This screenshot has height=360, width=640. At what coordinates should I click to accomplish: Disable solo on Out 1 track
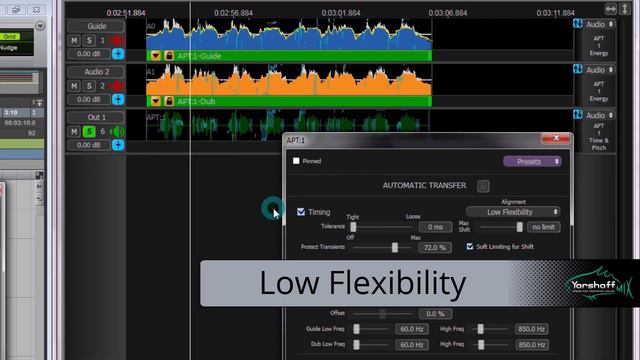coord(89,131)
